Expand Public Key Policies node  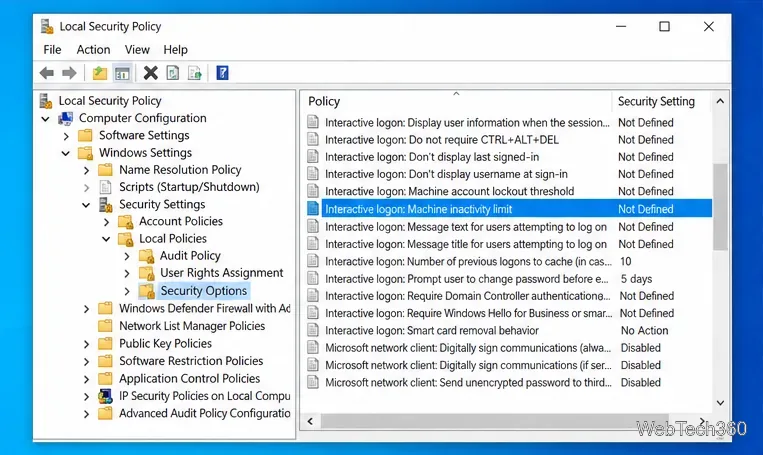(86, 344)
